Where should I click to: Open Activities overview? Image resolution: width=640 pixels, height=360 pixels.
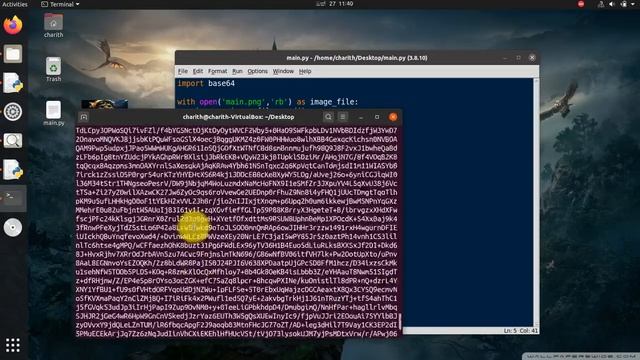pos(15,4)
